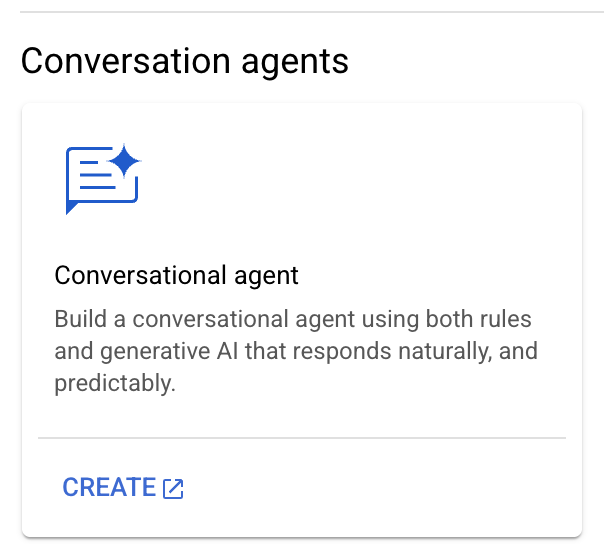Image resolution: width=604 pixels, height=544 pixels.
Task: Click the word "predictably." ending the description
Action: [x=115, y=383]
